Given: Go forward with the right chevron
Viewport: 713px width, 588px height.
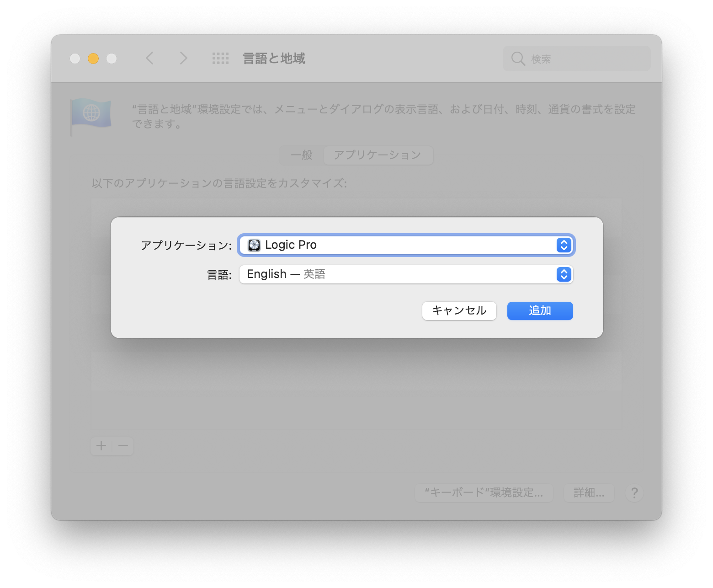Looking at the screenshot, I should (183, 58).
